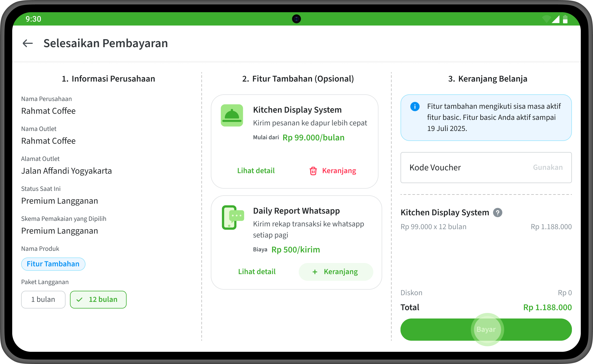The image size is (593, 364).
Task: Select the 1 bulan subscription package
Action: 43,300
